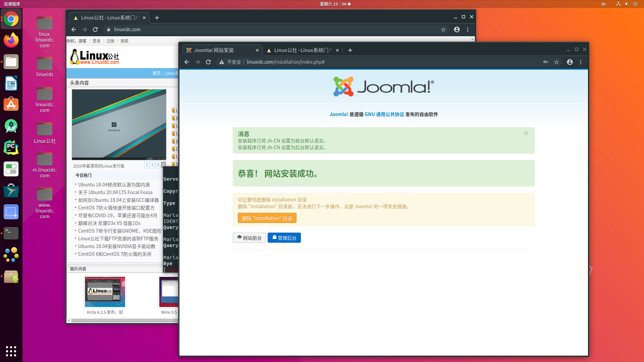Viewport: 644px width, 362px height.
Task: Open Manjaro headline image in back window
Action: tap(119, 124)
